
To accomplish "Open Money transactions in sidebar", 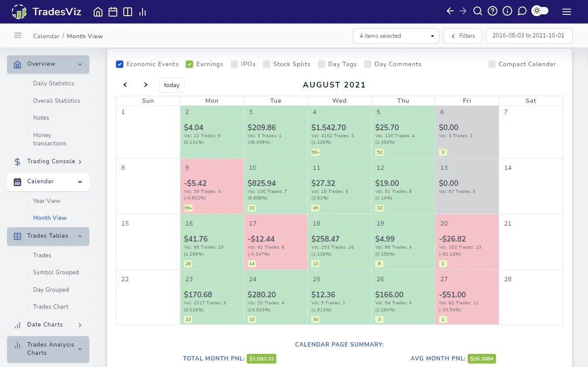I will pos(50,139).
